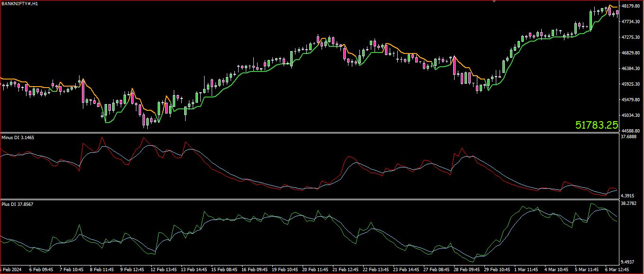Click the 27 Feb 08:45 time label
This screenshot has height=274, width=644.
[437, 270]
